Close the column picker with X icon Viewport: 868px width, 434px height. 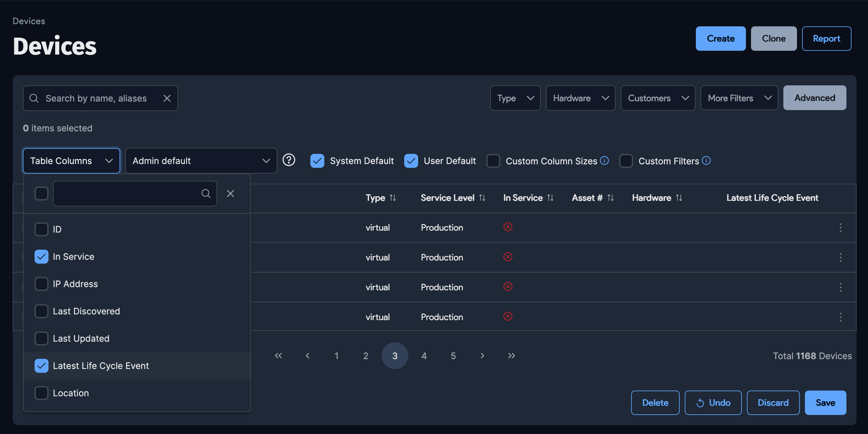(x=230, y=194)
